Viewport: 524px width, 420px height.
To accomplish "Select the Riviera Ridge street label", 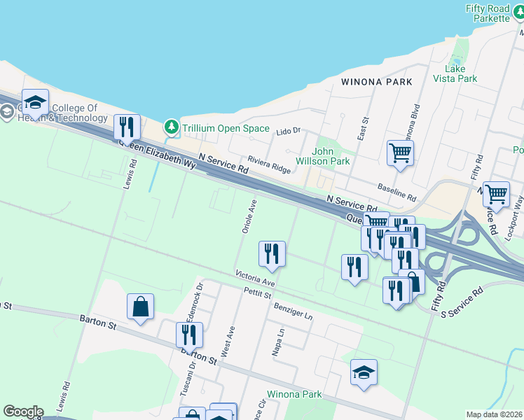I will 269,164.
